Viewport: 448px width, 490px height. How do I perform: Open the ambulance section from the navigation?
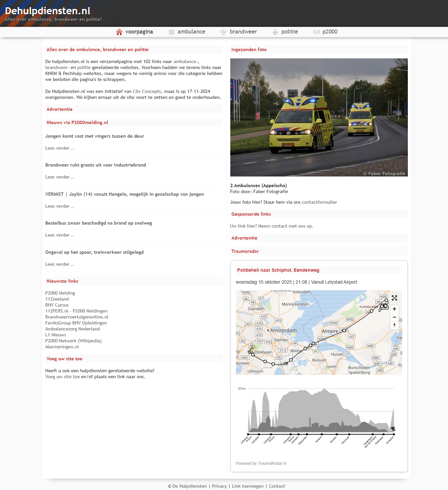[x=191, y=32]
